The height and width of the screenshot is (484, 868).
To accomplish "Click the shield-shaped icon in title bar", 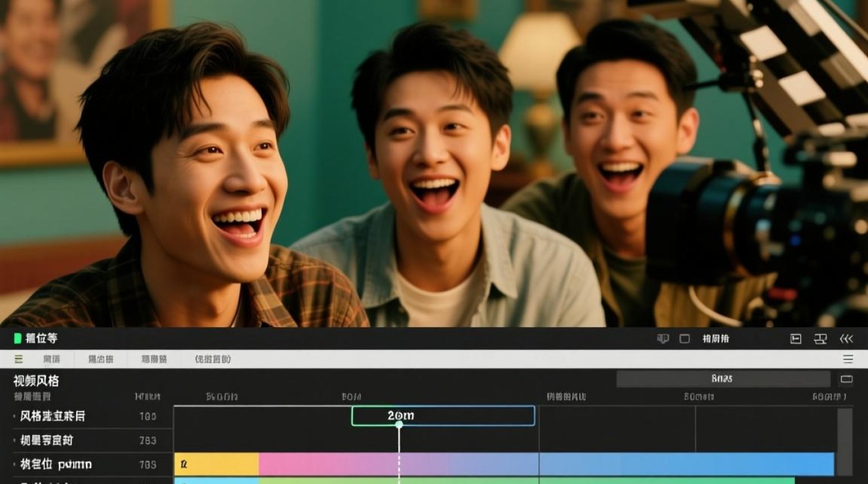I will coord(663,339).
